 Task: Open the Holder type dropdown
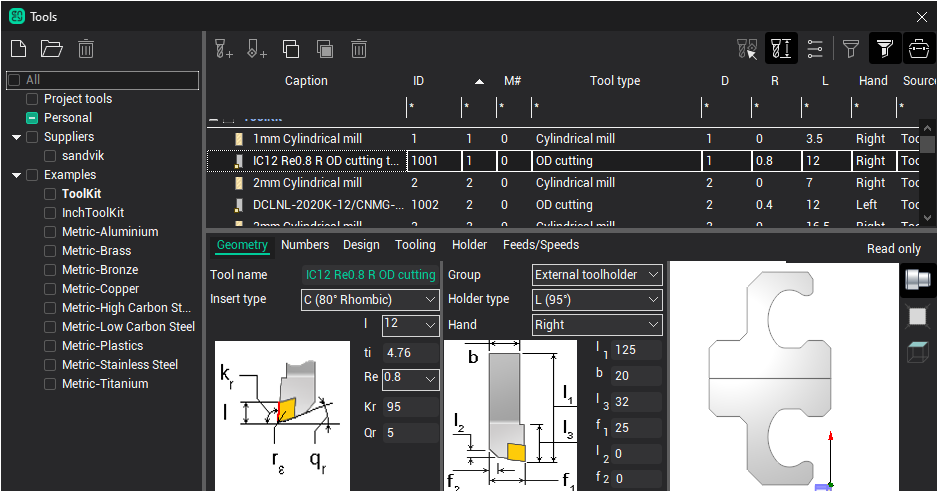(597, 299)
